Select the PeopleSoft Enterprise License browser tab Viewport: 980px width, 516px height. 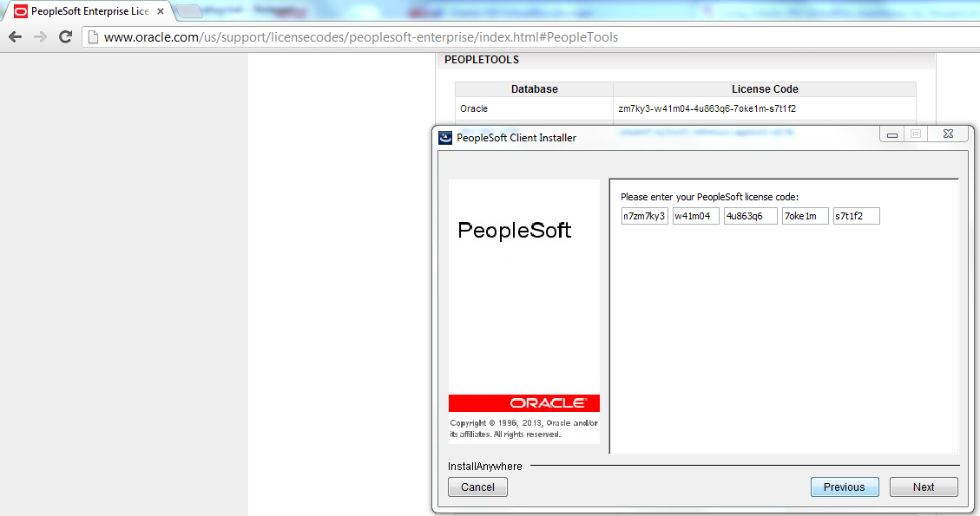[89, 11]
